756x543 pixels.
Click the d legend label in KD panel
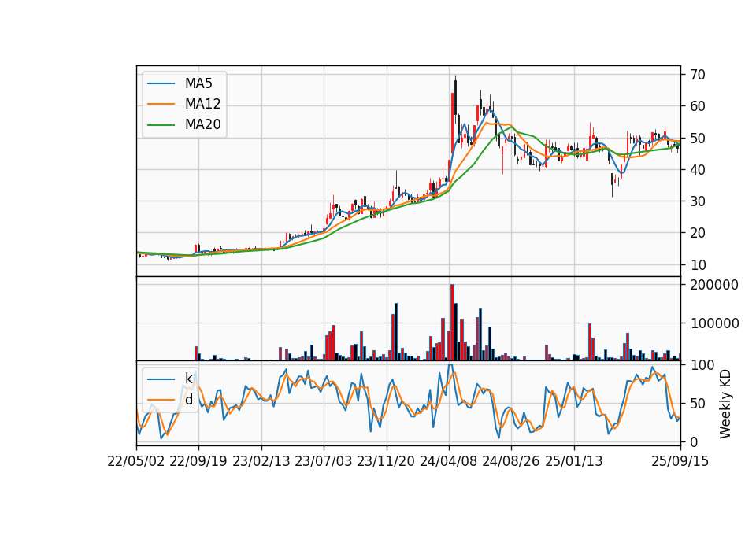point(188,400)
